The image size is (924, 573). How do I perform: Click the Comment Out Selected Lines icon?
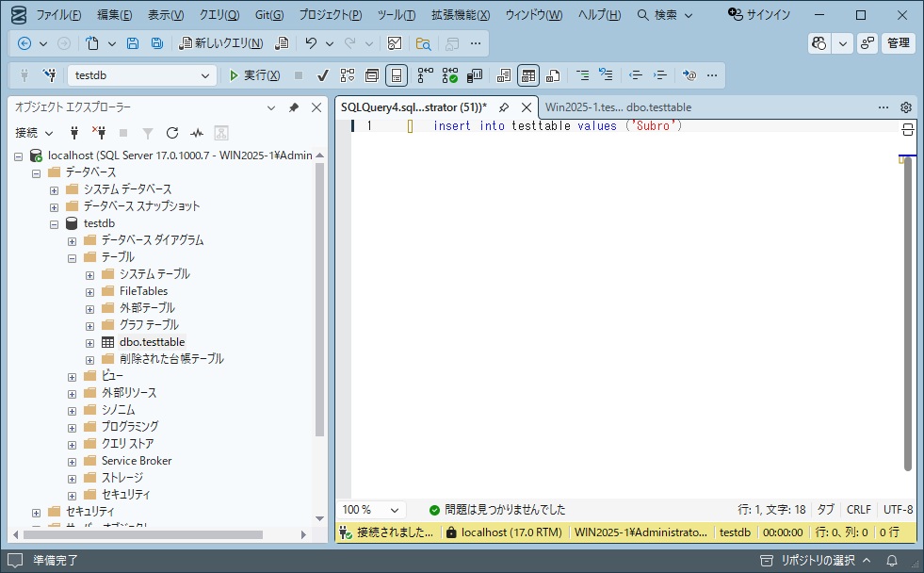tap(583, 74)
